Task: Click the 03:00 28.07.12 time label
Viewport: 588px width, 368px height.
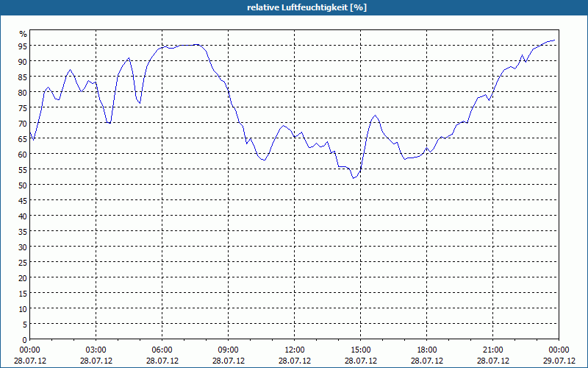Action: click(96, 355)
